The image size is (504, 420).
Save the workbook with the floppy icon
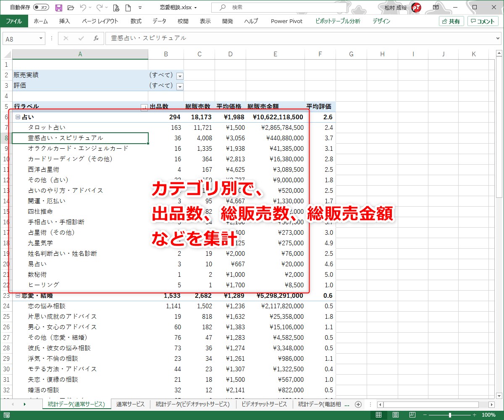tap(59, 8)
